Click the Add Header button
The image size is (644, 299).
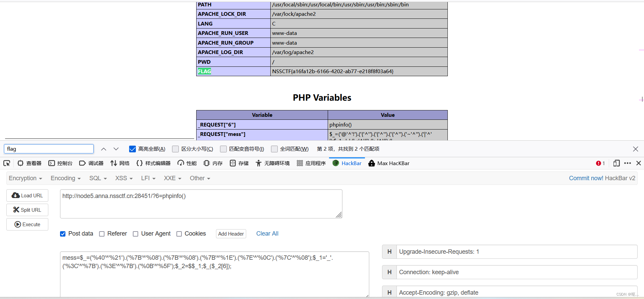pos(231,234)
